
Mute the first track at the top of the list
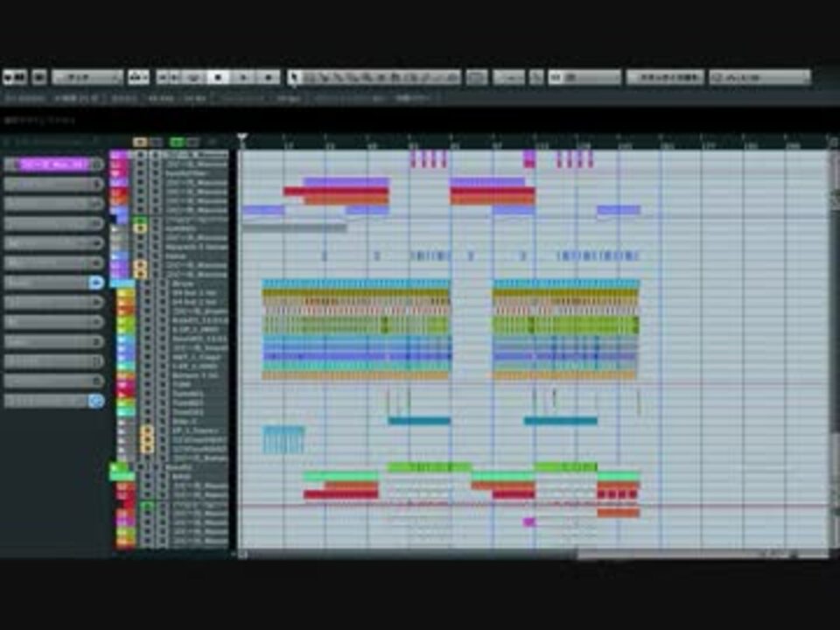coord(140,155)
